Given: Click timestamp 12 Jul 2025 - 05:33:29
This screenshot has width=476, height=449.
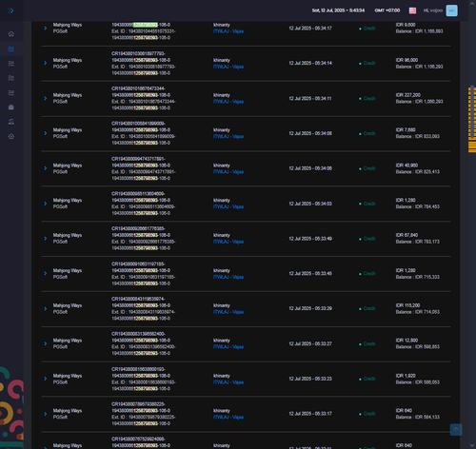Looking at the screenshot, I should click(x=310, y=308).
